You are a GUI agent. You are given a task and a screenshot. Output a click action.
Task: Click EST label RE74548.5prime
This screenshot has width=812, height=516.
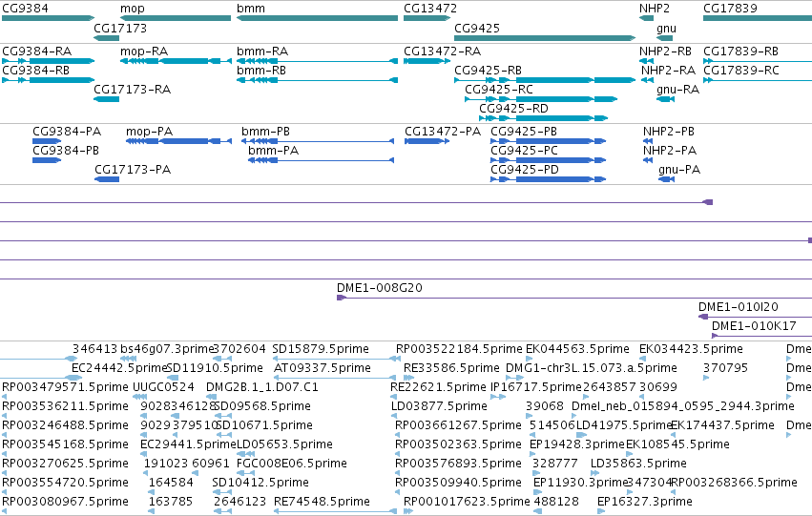pos(323,502)
